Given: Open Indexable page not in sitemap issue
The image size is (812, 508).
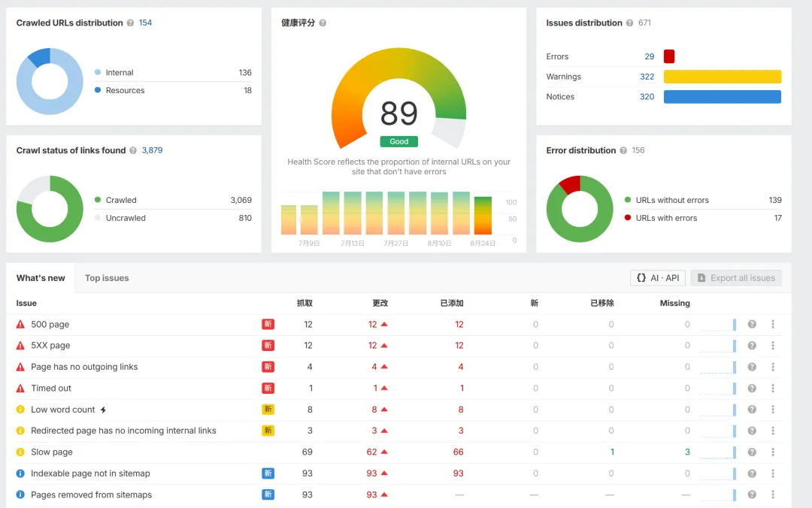Looking at the screenshot, I should click(90, 473).
